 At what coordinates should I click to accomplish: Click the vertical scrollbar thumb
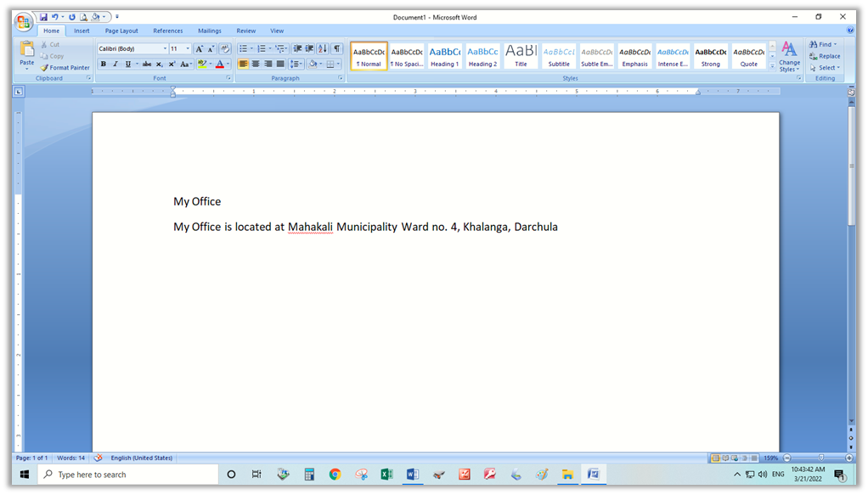pyautogui.click(x=851, y=166)
